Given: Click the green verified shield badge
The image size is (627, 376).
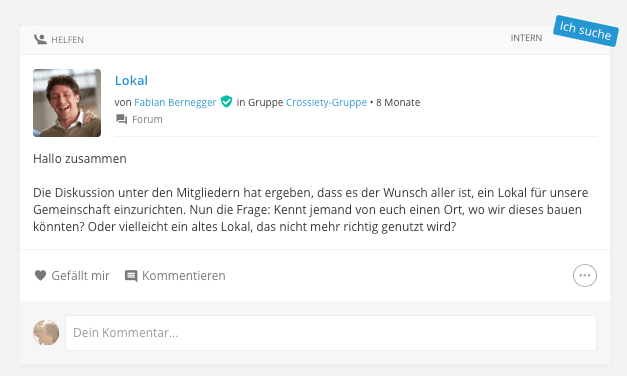Looking at the screenshot, I should click(x=226, y=102).
